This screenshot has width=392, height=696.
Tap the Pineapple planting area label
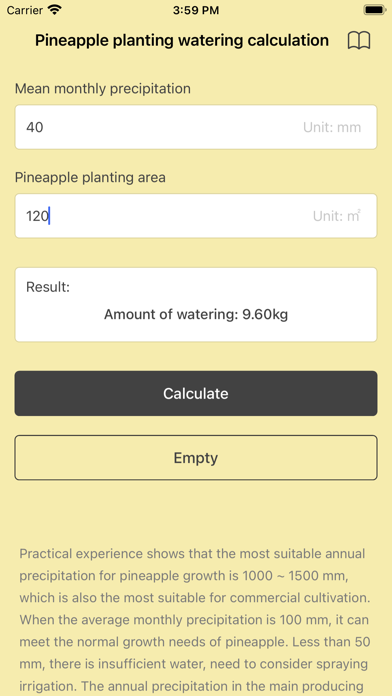(90, 178)
